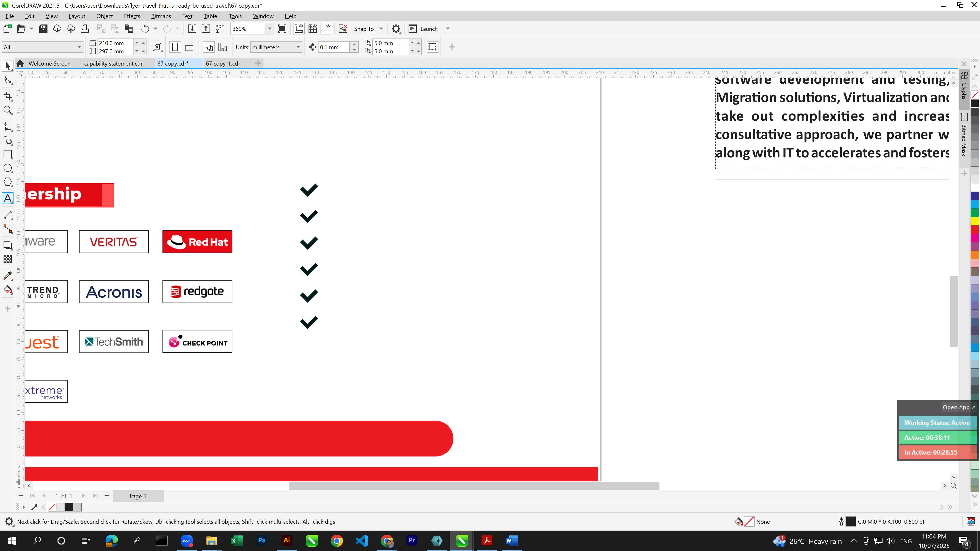Screen dimensions: 980x551
Task: Click the Page 1 tab
Action: point(138,496)
